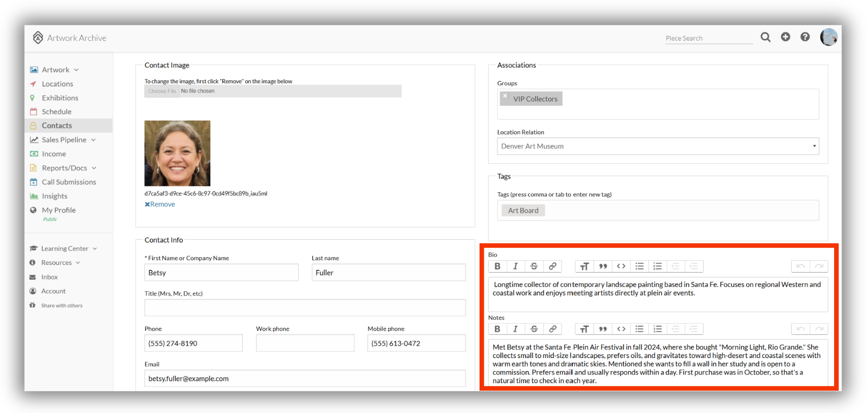This screenshot has height=413, width=868.
Task: Insert link from the Bio toolbar
Action: (552, 266)
